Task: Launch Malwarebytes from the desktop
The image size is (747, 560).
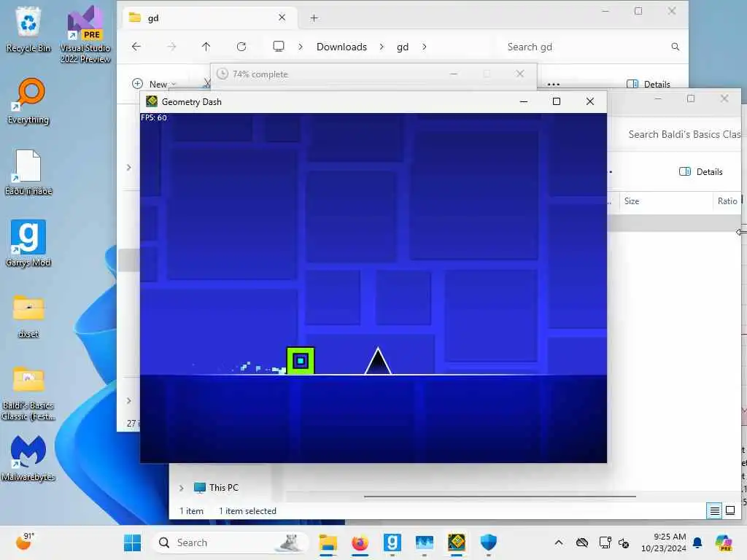Action: pyautogui.click(x=28, y=458)
